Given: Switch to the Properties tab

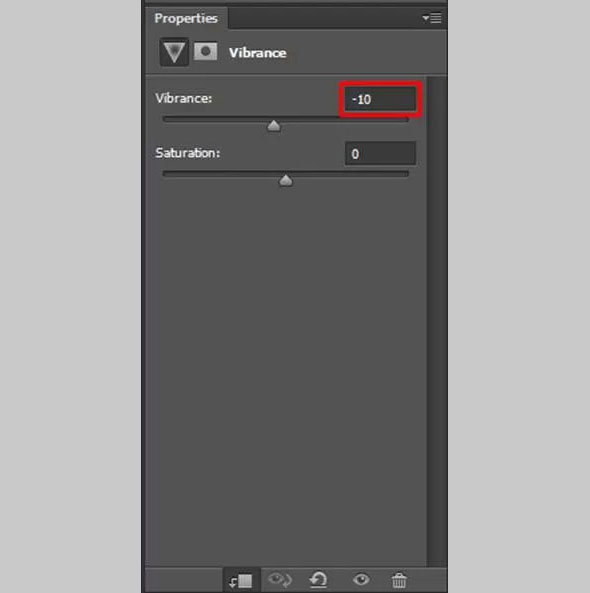Looking at the screenshot, I should [x=186, y=18].
